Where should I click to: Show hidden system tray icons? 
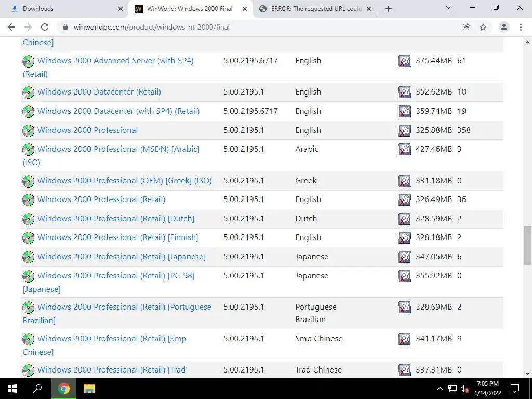440,389
